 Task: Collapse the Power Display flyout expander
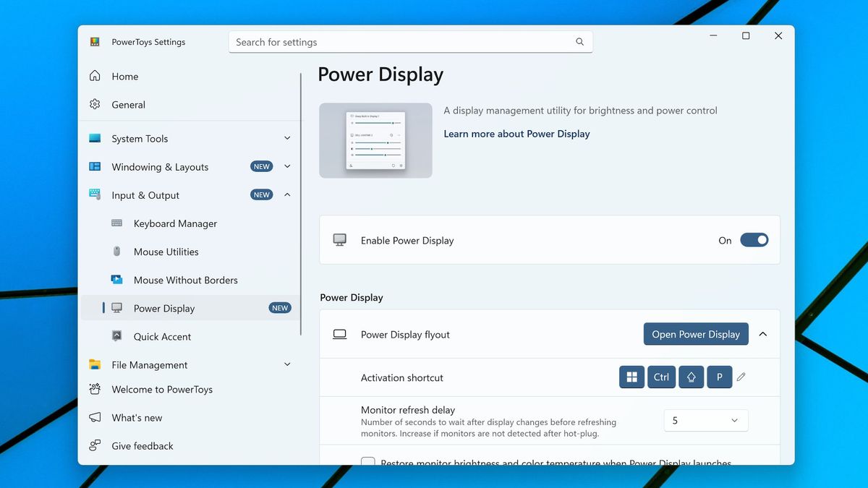762,334
